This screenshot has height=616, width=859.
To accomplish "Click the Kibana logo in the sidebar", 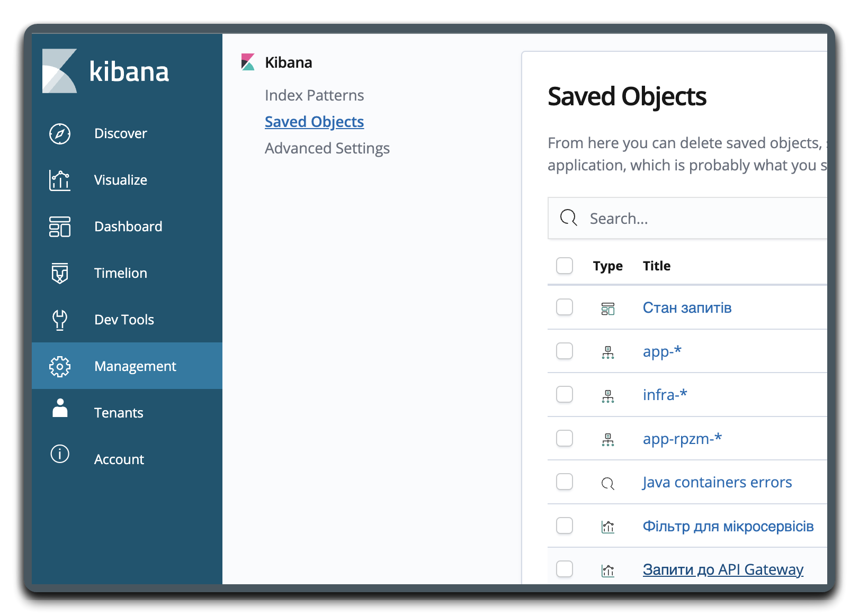I will click(60, 71).
